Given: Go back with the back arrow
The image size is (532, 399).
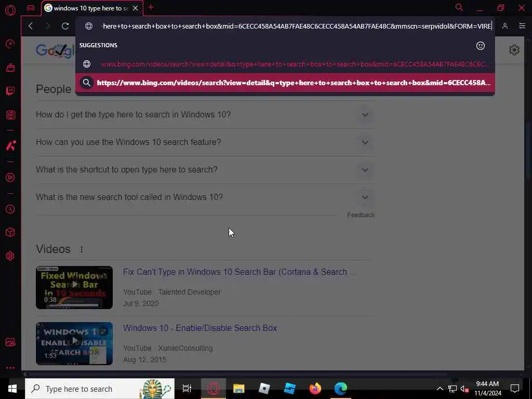Looking at the screenshot, I should pos(31,26).
